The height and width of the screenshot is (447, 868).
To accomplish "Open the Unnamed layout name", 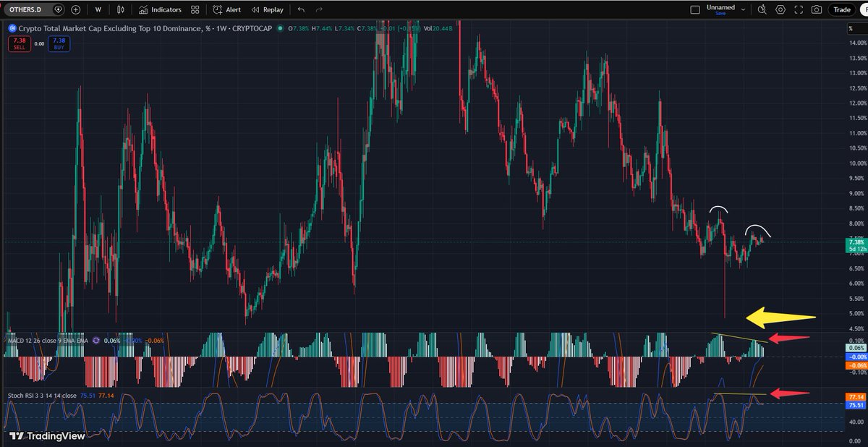I will click(x=720, y=7).
